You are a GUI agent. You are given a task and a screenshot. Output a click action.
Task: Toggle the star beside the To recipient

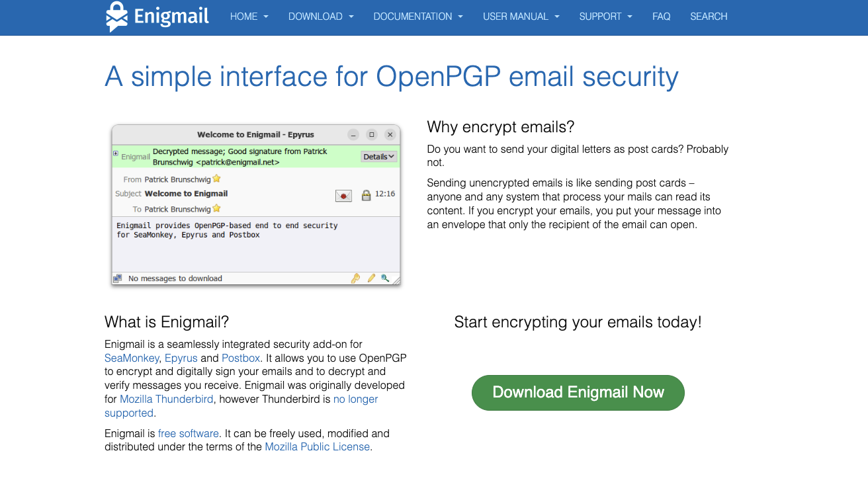[216, 208]
